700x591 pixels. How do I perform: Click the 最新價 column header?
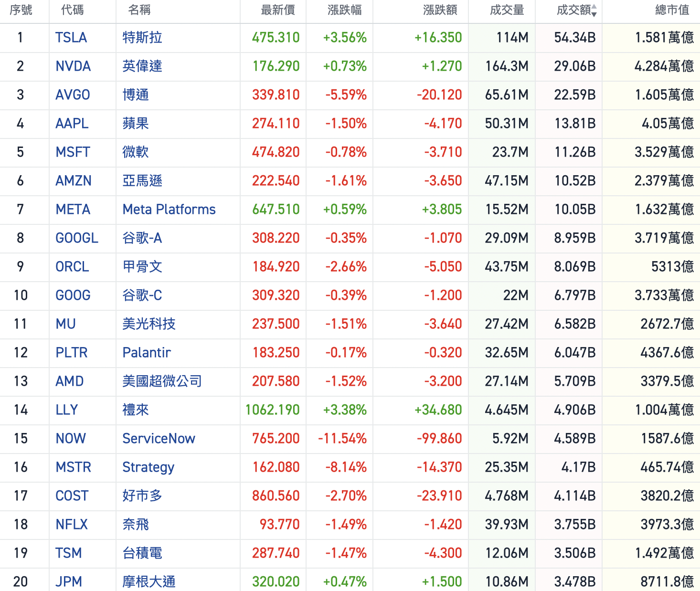click(x=277, y=10)
